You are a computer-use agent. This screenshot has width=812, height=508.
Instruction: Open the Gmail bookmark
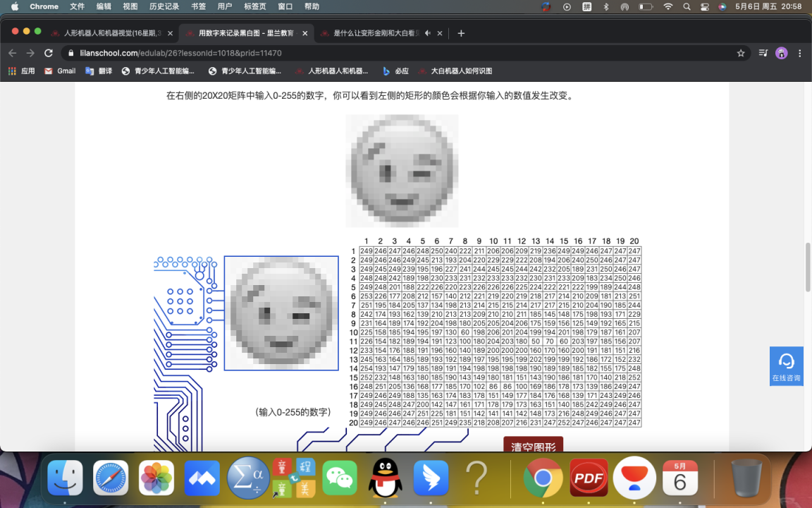[59, 71]
